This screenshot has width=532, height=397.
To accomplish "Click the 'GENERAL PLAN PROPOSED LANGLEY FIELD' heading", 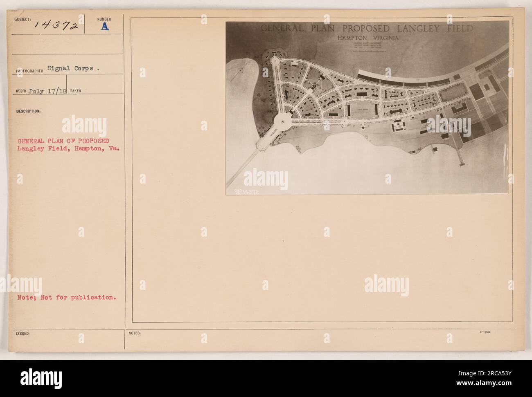I will pyautogui.click(x=367, y=29).
